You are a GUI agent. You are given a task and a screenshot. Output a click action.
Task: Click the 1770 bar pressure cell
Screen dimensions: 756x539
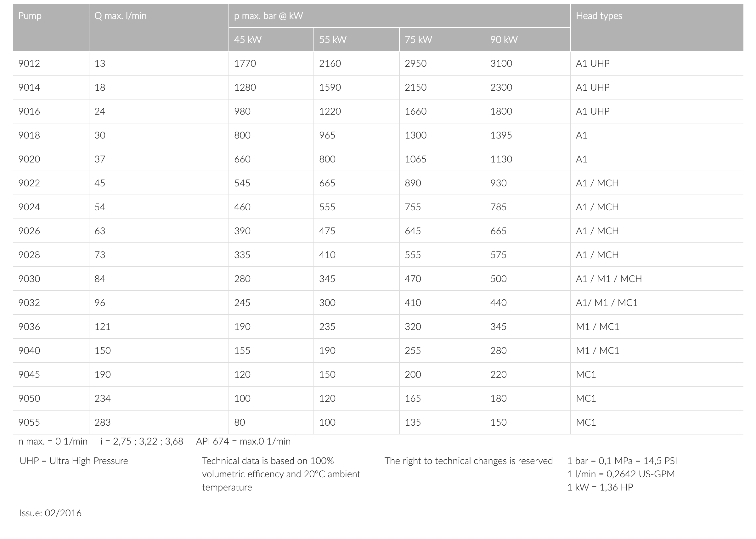[245, 63]
